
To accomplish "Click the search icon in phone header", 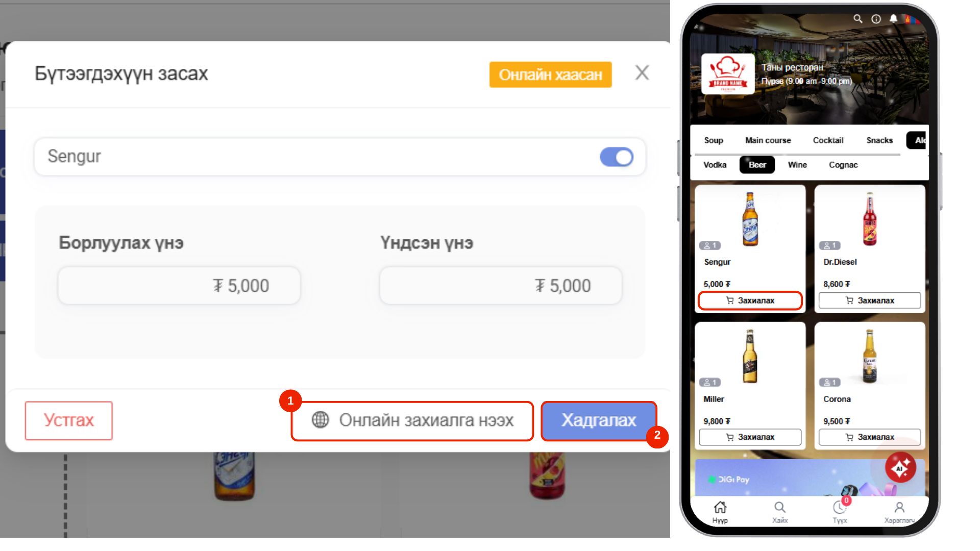I will pos(858,19).
